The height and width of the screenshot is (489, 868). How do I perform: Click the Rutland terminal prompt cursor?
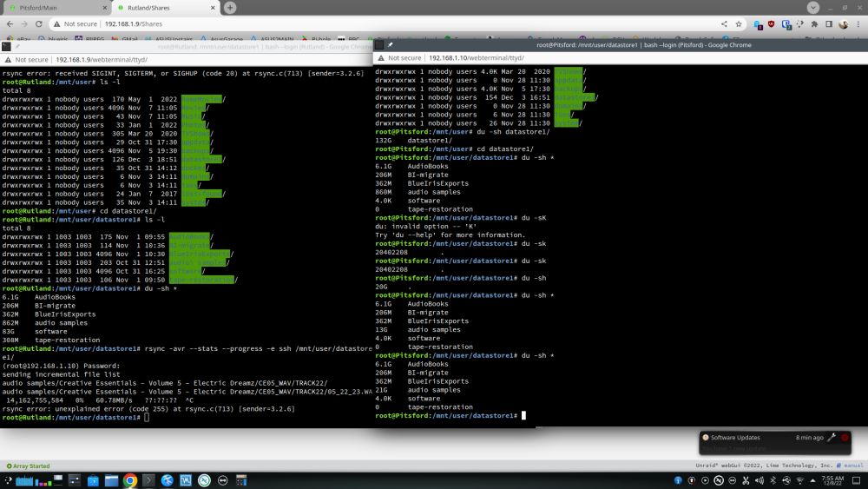(147, 417)
